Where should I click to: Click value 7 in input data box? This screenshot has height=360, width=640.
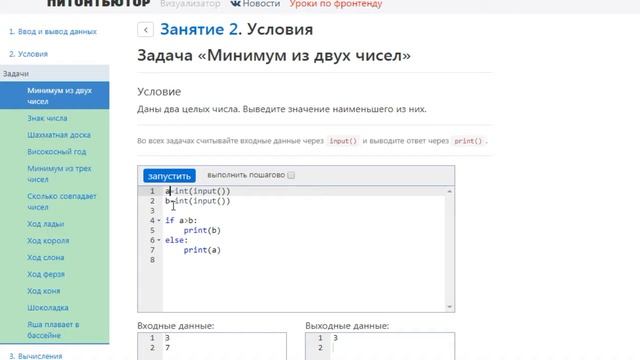pyautogui.click(x=167, y=348)
